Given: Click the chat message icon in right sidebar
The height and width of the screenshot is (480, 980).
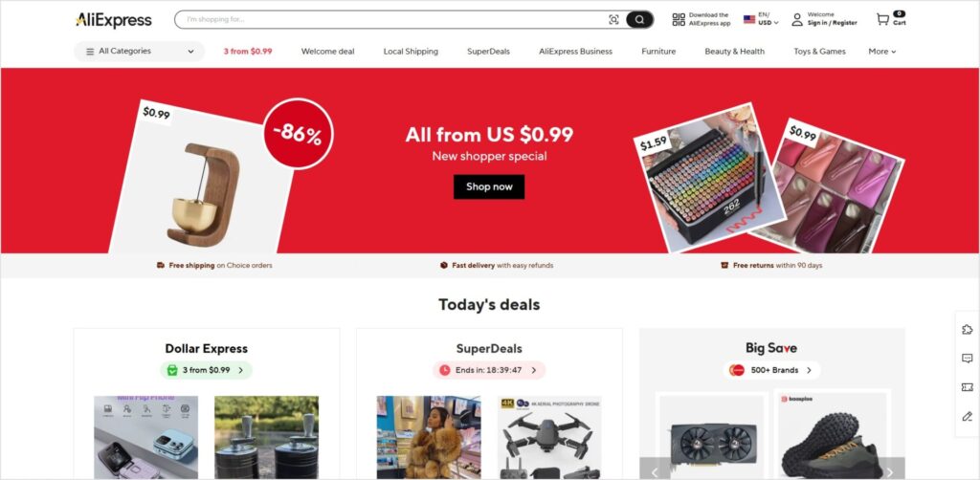Looking at the screenshot, I should pos(967,359).
